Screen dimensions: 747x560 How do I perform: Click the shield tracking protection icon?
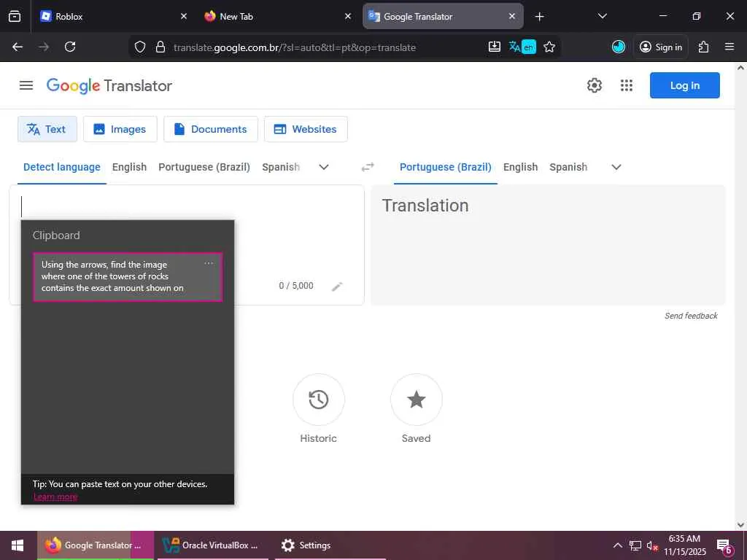click(x=139, y=47)
